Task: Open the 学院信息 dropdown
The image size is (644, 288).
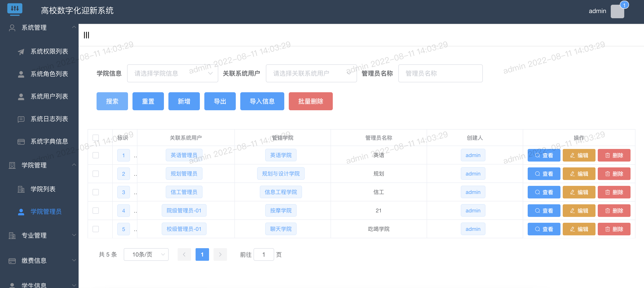Action: (172, 73)
